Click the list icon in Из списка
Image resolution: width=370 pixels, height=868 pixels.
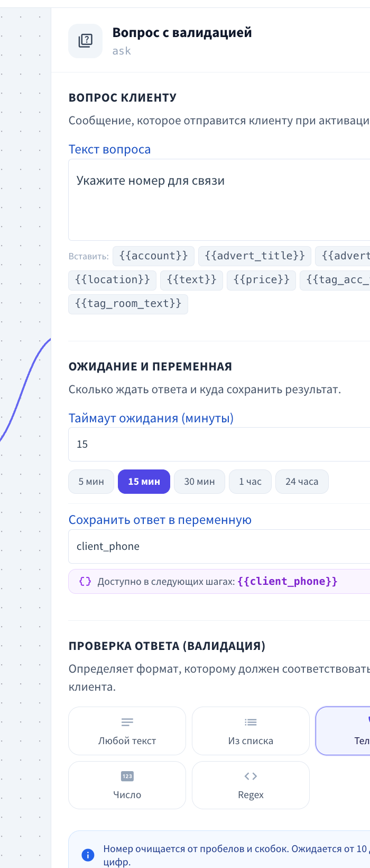coord(251,722)
